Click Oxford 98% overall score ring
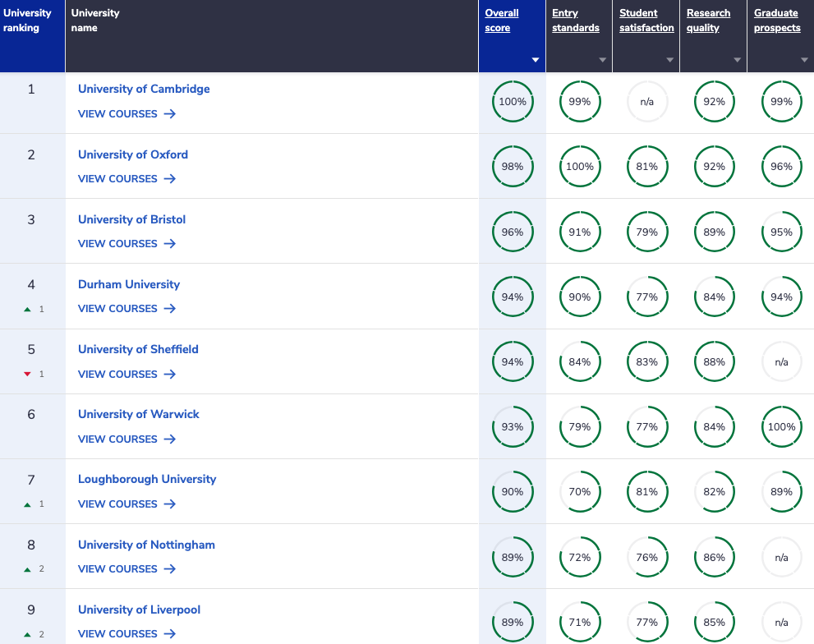Screen dimensions: 814x644 [x=513, y=166]
